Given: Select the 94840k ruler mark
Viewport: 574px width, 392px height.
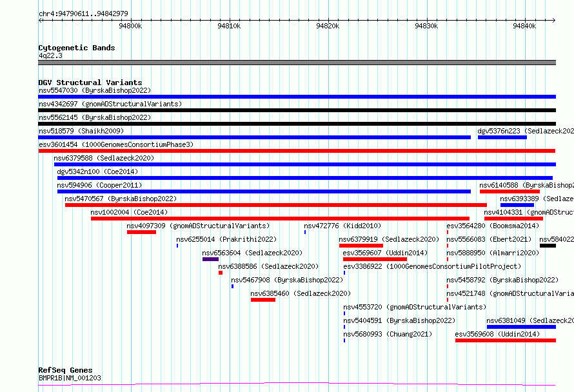Looking at the screenshot, I should coord(524,26).
